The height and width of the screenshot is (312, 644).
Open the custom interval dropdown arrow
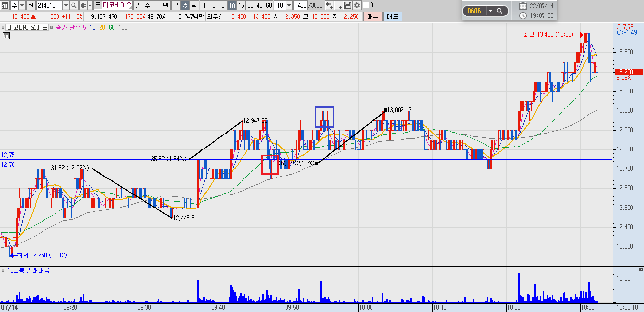click(289, 5)
